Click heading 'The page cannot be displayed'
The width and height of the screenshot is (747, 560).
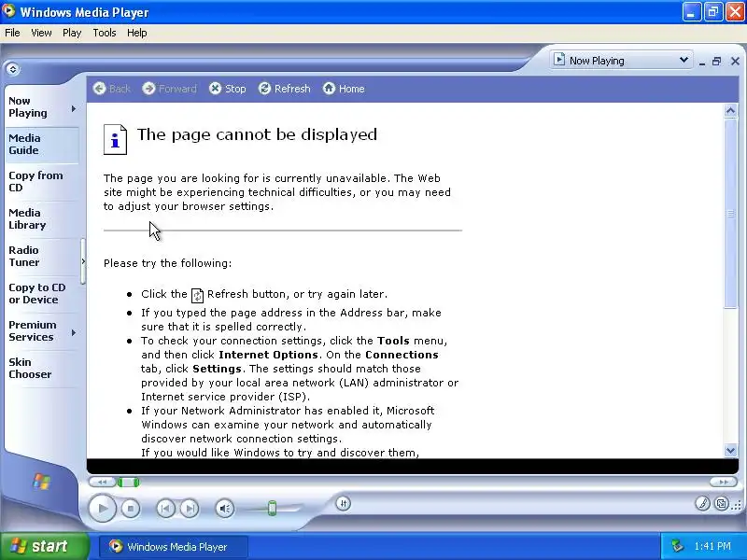[x=258, y=134]
